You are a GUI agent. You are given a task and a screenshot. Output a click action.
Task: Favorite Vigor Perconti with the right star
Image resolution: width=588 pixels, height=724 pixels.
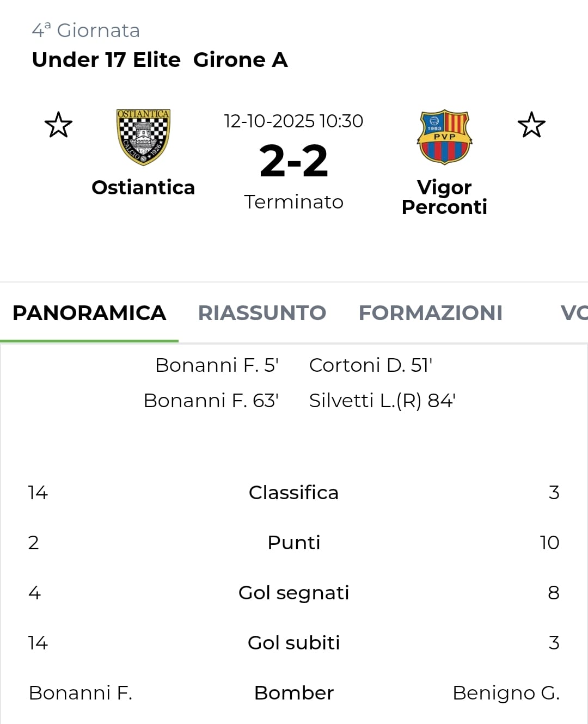pos(531,125)
